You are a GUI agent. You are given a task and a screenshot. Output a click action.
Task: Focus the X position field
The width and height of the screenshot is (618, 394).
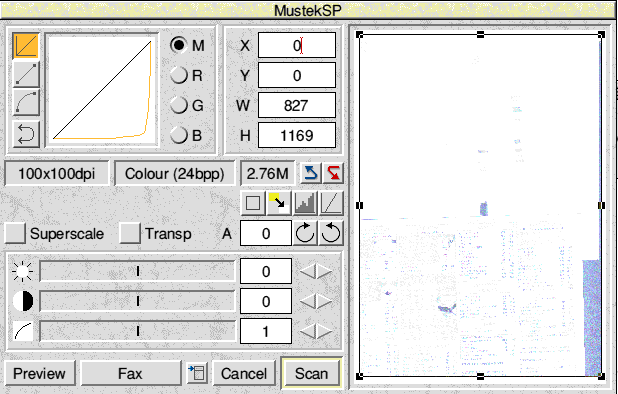point(297,45)
